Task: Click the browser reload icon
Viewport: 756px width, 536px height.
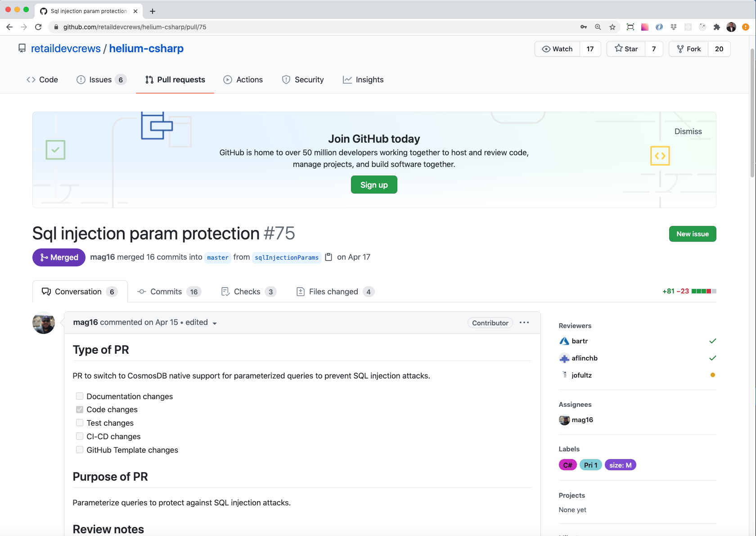Action: [38, 27]
